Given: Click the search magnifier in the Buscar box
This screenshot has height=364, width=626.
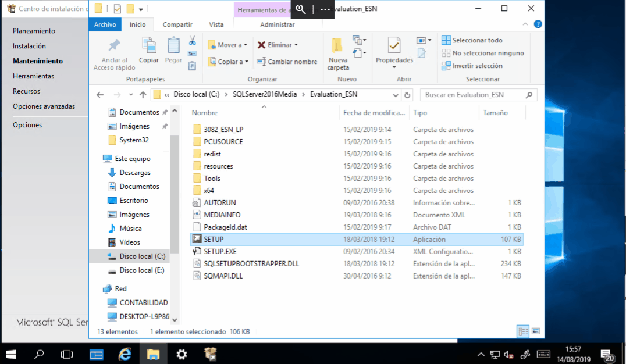Looking at the screenshot, I should tap(529, 95).
